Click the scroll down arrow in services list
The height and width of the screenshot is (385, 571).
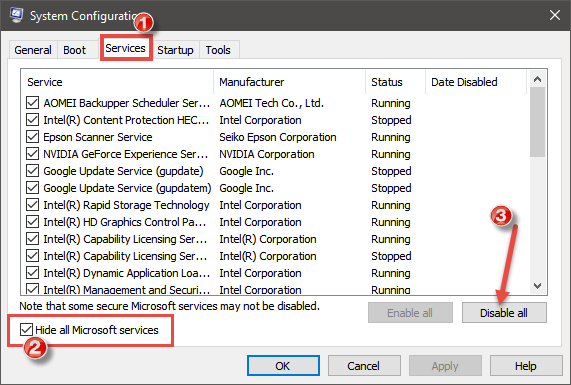(537, 286)
